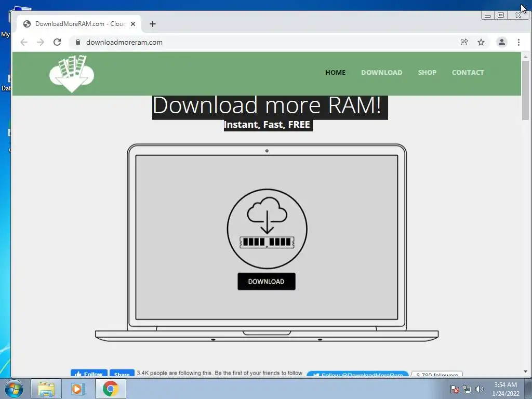The height and width of the screenshot is (399, 532).
Task: Open the Windows Start menu orb
Action: (14, 389)
